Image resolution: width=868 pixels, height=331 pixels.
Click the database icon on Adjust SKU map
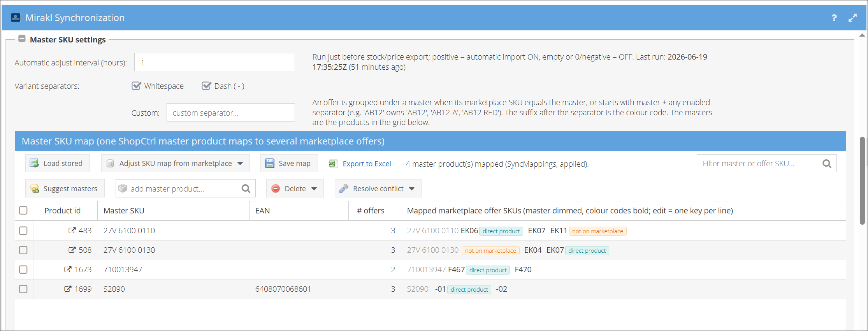(110, 163)
